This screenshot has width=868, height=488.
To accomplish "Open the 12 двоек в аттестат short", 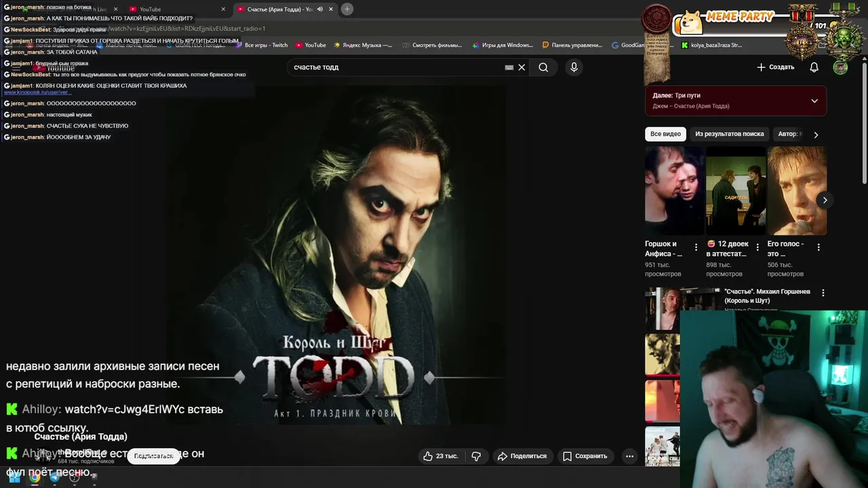I will pos(735,190).
